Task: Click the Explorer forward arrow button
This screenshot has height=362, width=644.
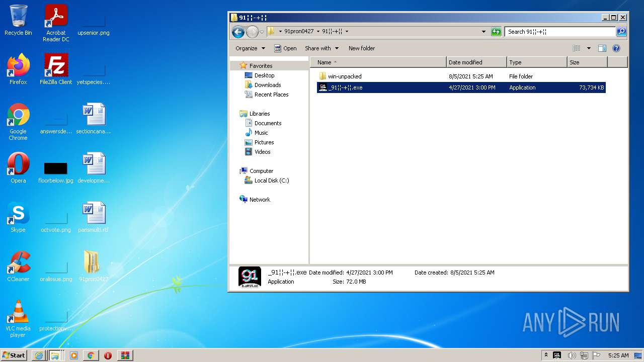Action: pos(252,32)
